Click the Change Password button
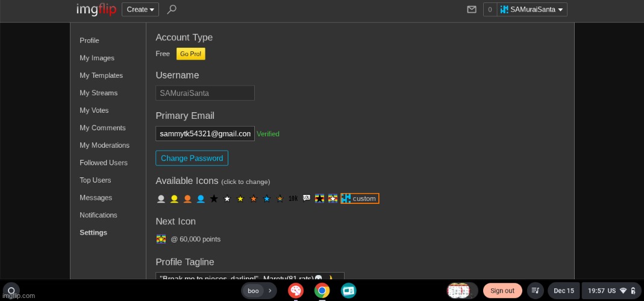Image resolution: width=644 pixels, height=301 pixels. (192, 158)
